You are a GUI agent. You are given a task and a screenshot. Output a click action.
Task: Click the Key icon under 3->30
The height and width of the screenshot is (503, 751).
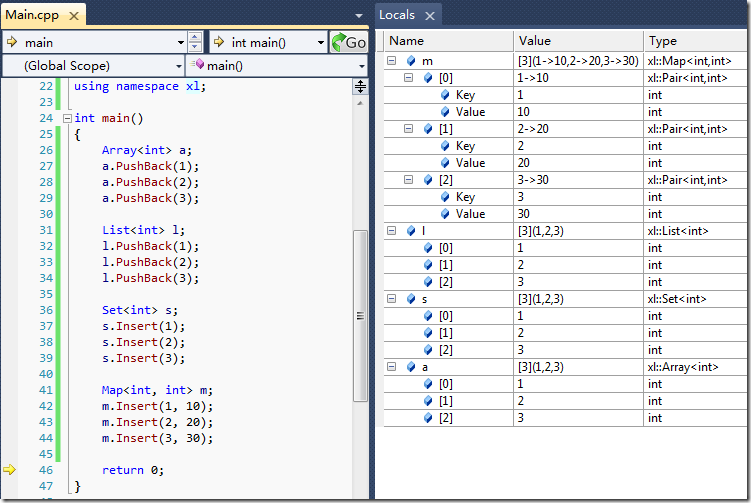[445, 197]
